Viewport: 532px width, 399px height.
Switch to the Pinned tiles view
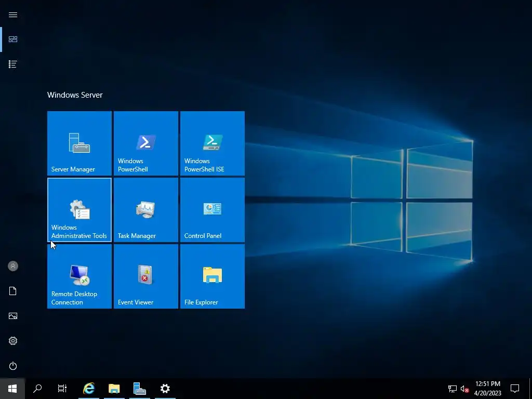coord(13,39)
